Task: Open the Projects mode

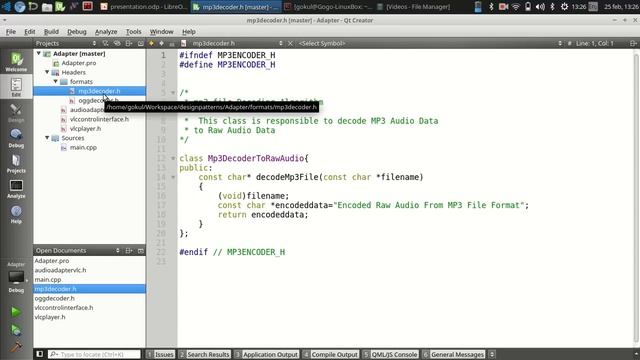Action: [16, 163]
